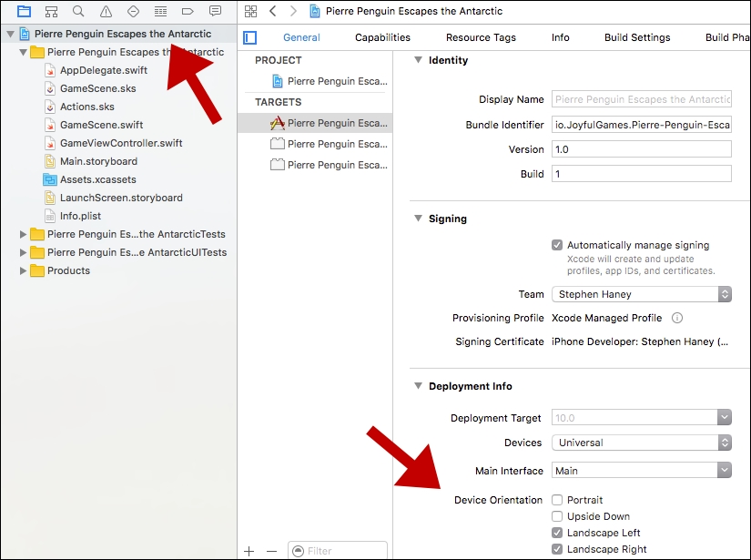
Task: Go back with the left chevron
Action: click(273, 11)
